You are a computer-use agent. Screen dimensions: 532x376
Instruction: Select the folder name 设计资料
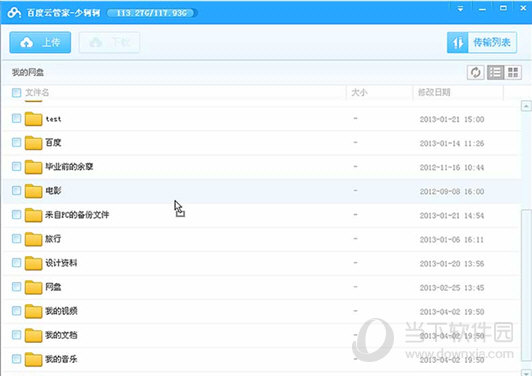point(61,263)
